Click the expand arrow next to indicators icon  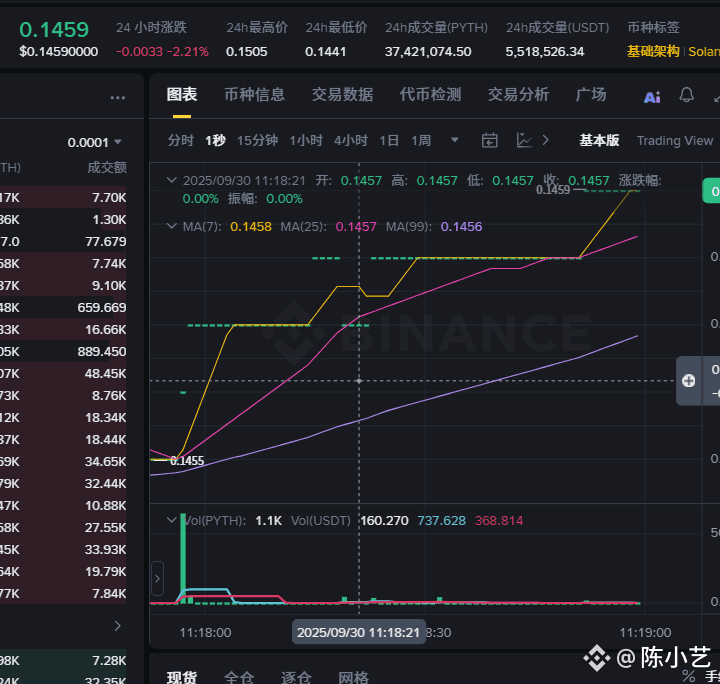click(546, 141)
